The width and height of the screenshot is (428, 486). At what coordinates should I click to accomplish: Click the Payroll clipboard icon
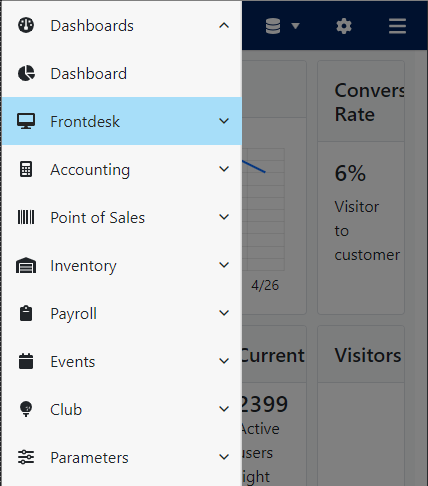(26, 313)
